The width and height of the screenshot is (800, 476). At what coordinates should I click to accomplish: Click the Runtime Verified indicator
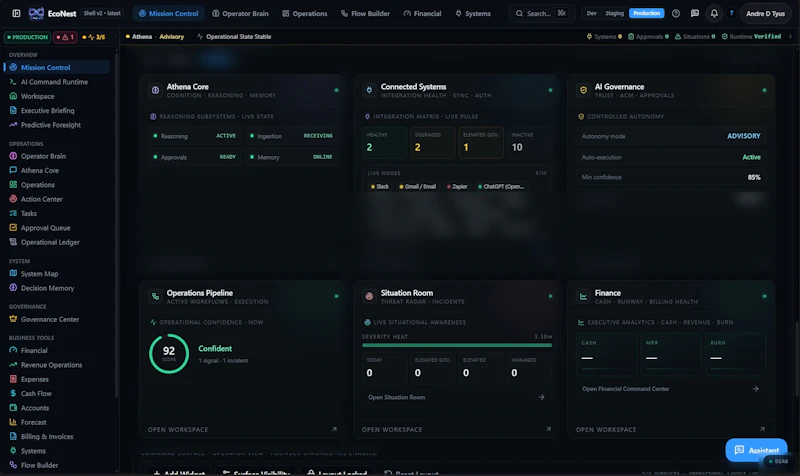(751, 37)
